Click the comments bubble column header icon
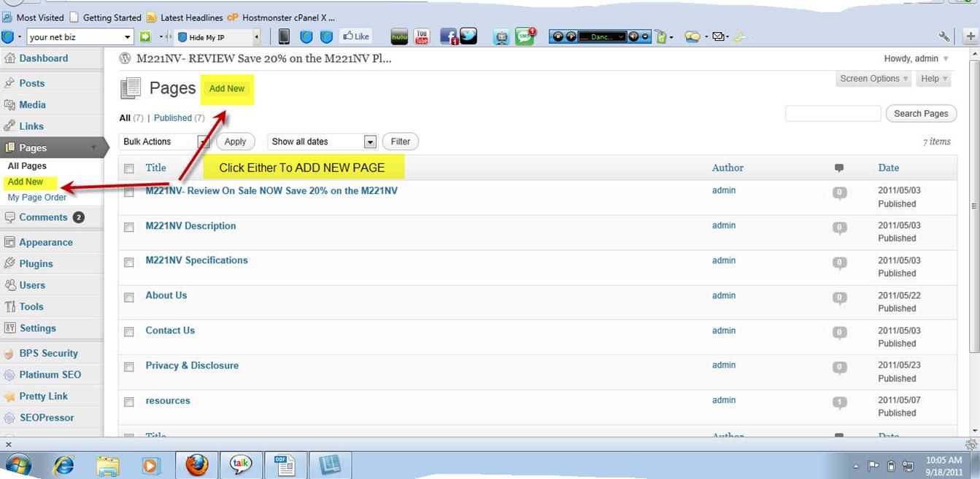The width and height of the screenshot is (980, 479). coord(839,168)
